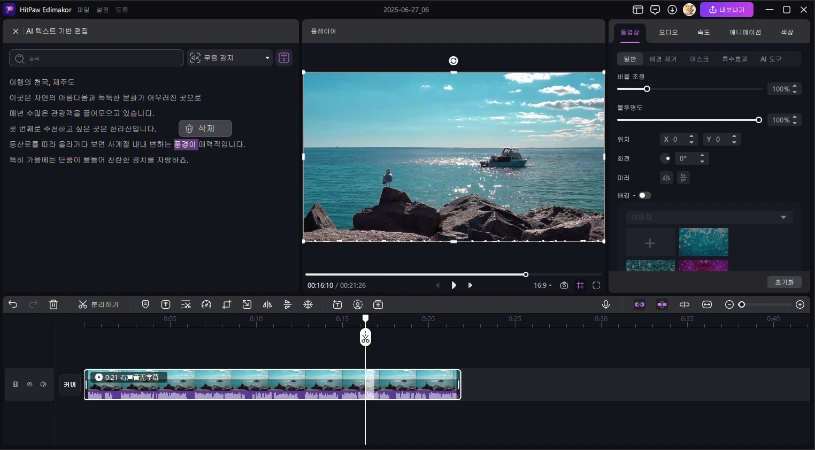This screenshot has height=450, width=815.
Task: Click the redo arrow icon
Action: 33,305
